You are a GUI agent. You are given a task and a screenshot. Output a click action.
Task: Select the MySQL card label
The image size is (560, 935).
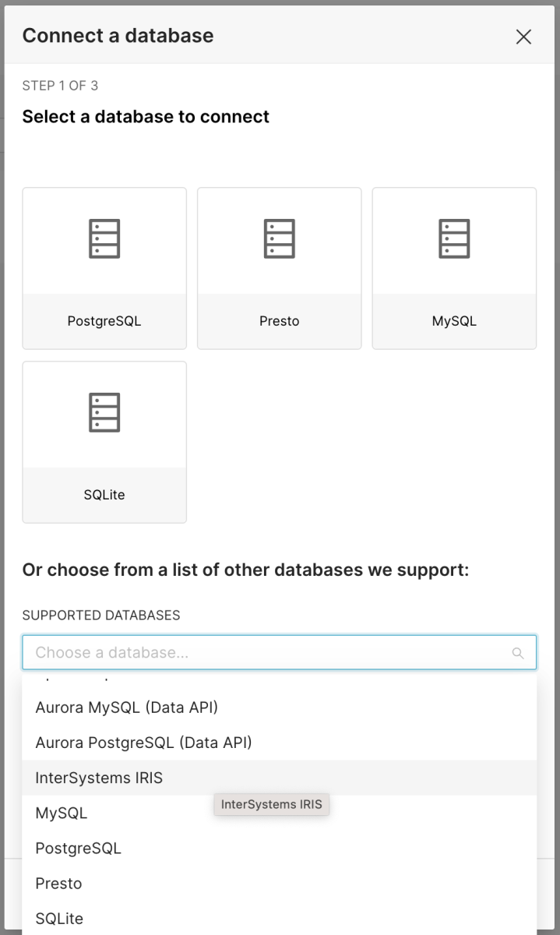454,321
